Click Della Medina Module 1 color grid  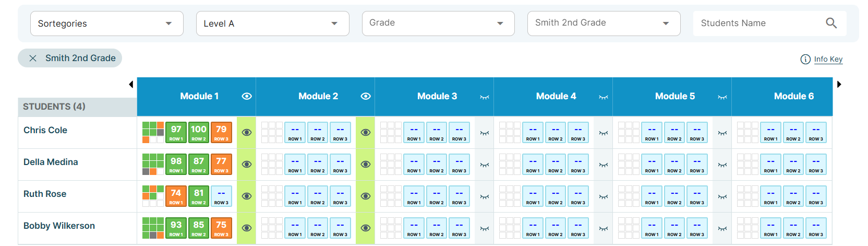[x=153, y=164]
